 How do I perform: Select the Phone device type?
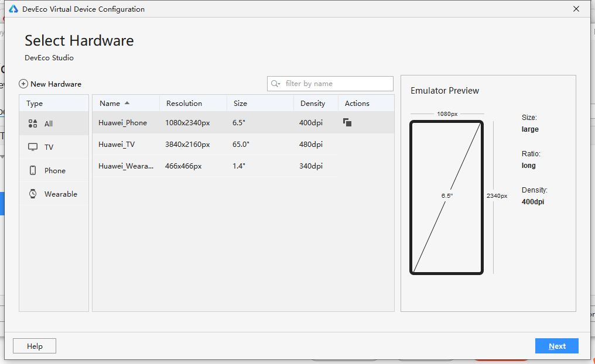[54, 171]
